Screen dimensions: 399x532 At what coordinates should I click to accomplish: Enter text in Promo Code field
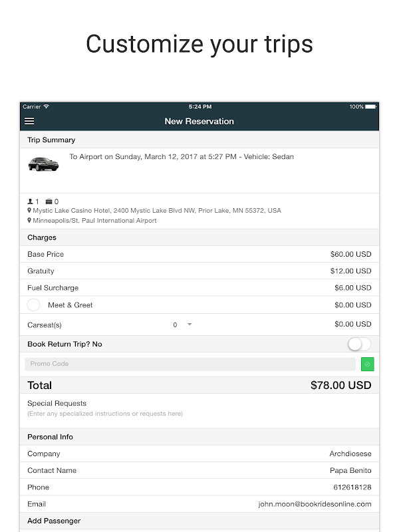[x=190, y=364]
